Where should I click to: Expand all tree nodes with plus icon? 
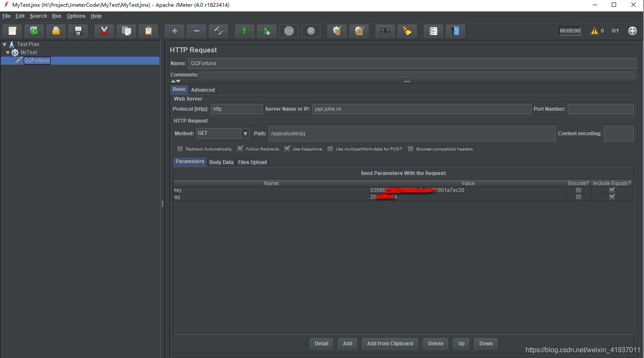[174, 31]
